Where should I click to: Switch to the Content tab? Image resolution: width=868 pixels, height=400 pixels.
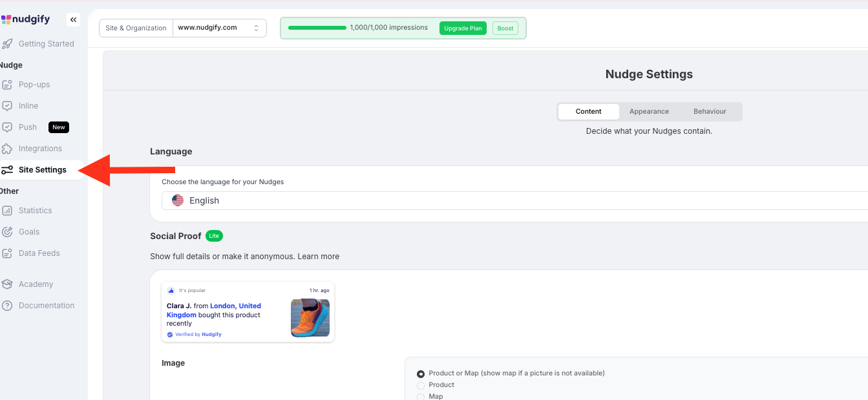[x=589, y=112]
